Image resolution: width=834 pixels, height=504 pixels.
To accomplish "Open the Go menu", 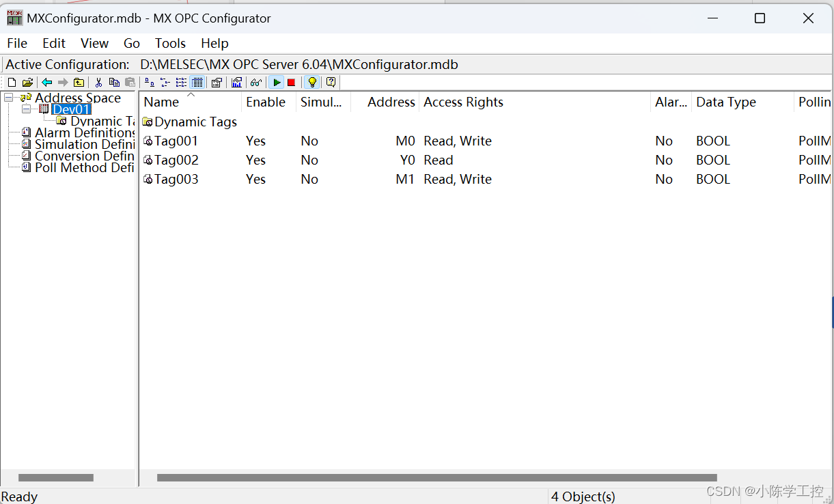I will pos(132,43).
